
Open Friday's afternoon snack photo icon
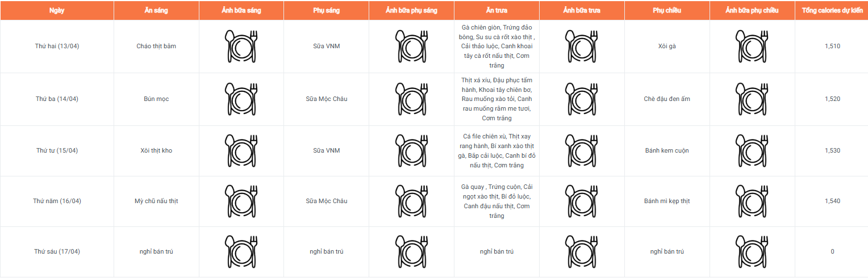coord(752,252)
